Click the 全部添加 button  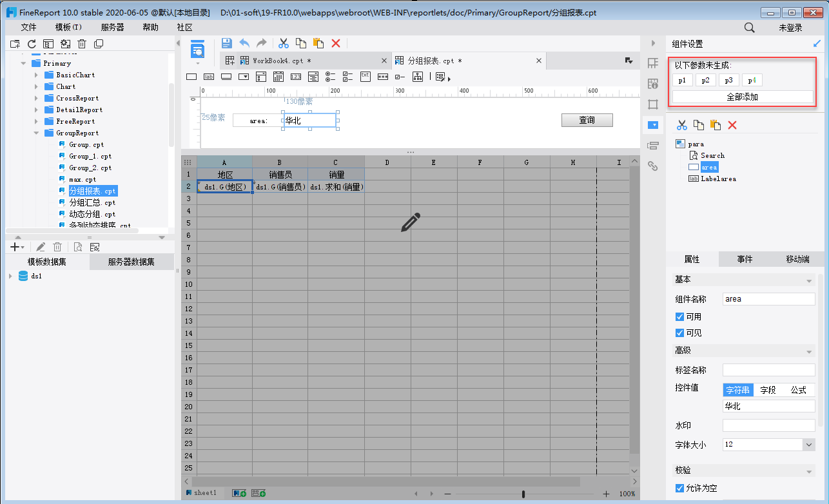(742, 97)
